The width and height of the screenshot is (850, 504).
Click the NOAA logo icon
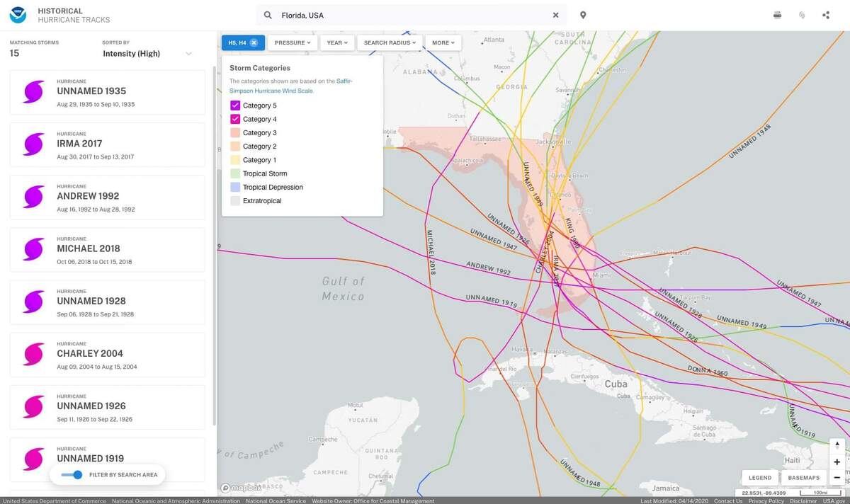click(x=18, y=15)
